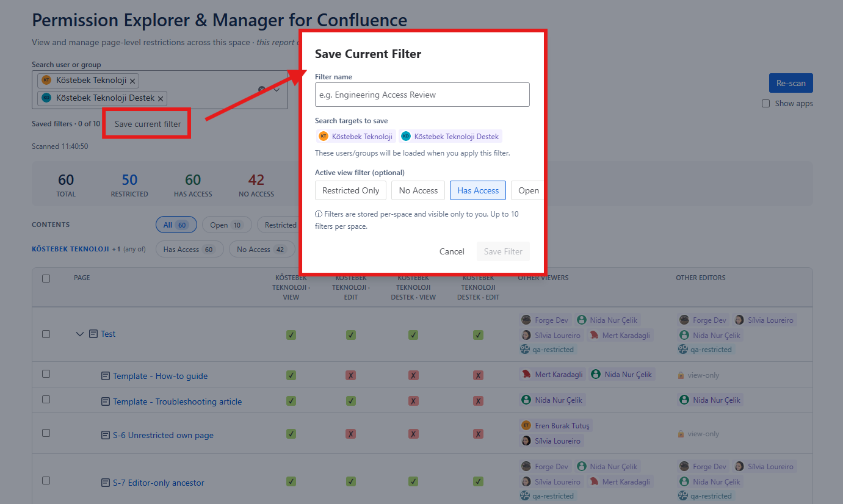Enable the Show apps checkbox
The height and width of the screenshot is (504, 843).
pyautogui.click(x=765, y=104)
